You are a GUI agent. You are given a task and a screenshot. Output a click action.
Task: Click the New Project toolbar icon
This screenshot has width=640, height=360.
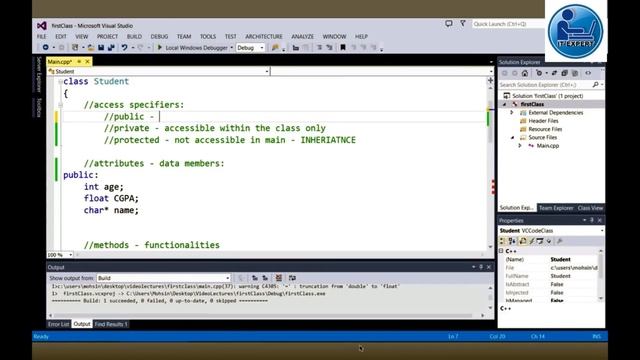coord(75,48)
